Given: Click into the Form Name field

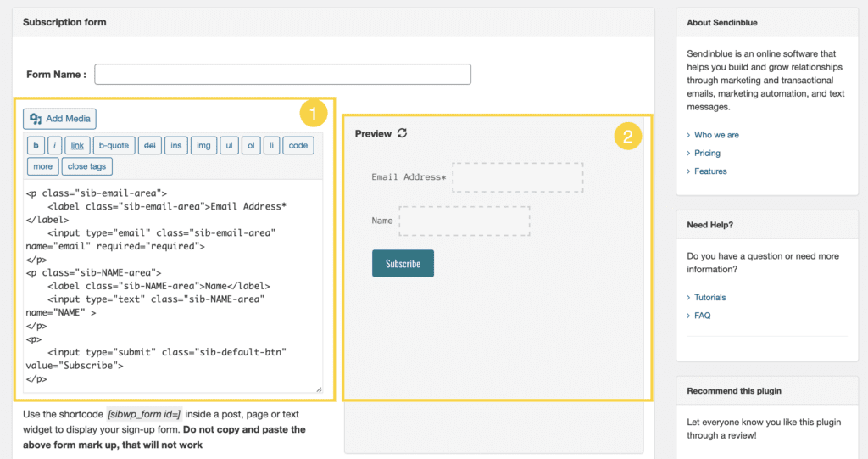Looking at the screenshot, I should tap(283, 75).
